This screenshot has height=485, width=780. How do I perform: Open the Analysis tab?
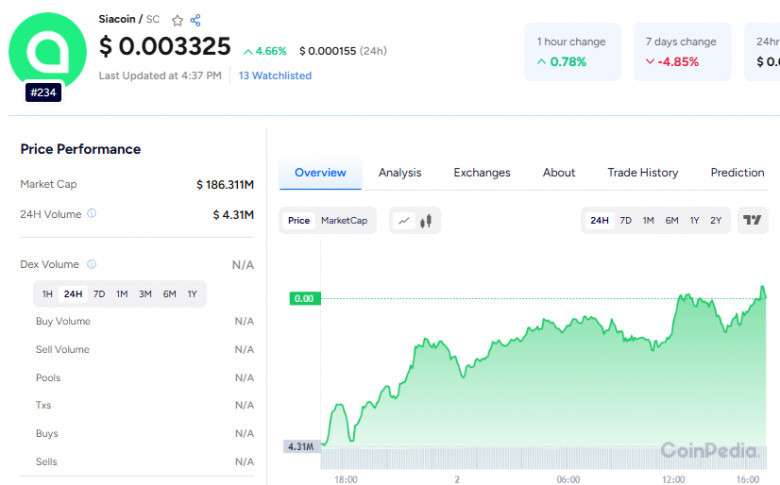pyautogui.click(x=400, y=173)
